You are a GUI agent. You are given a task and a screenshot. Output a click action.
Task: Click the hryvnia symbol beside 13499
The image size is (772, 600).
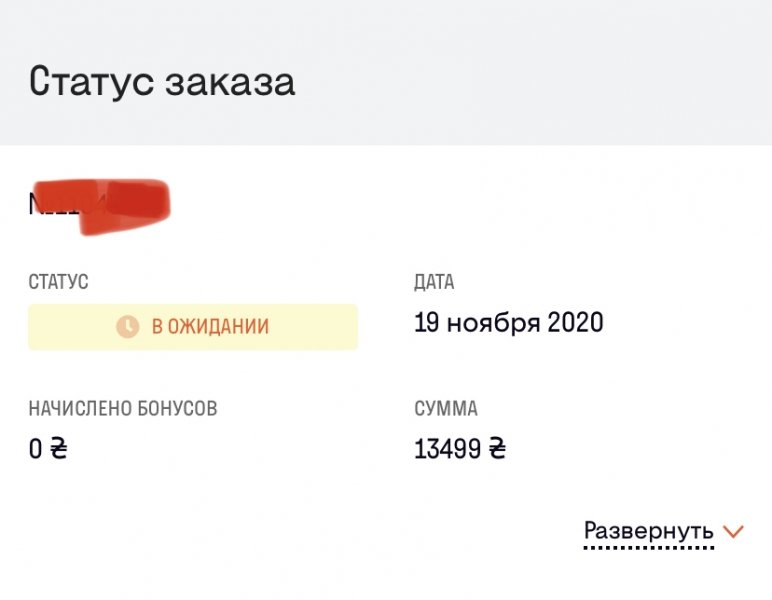click(x=497, y=451)
